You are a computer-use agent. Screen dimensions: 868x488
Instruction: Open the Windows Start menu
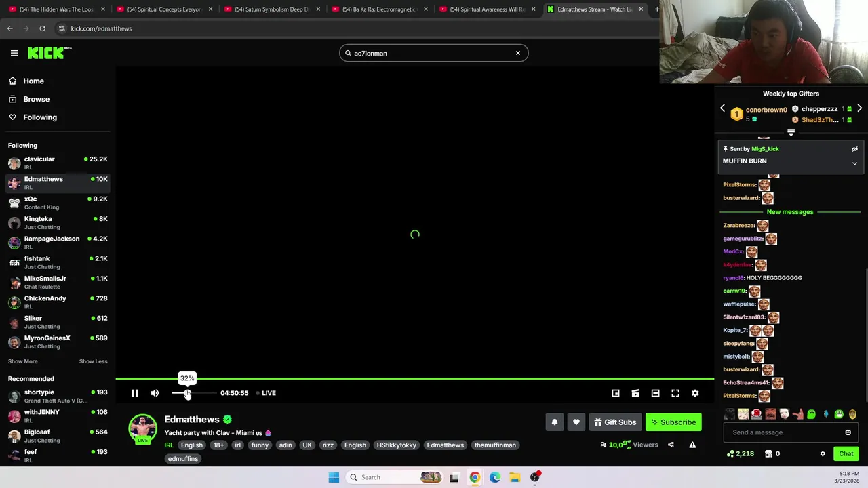point(334,477)
